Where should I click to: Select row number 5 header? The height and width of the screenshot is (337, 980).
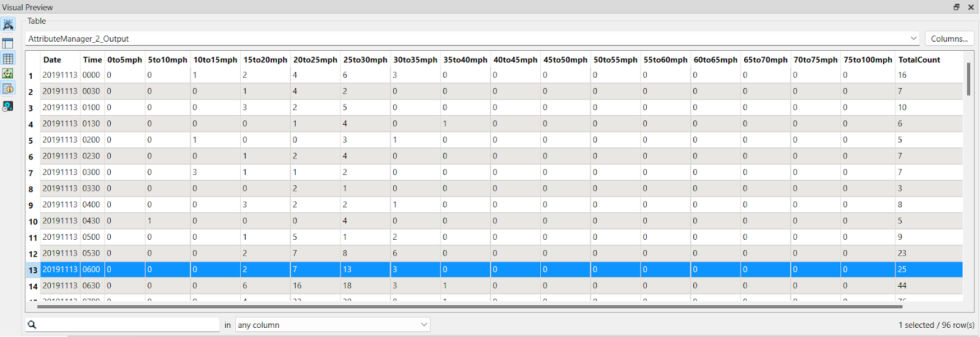coord(32,140)
